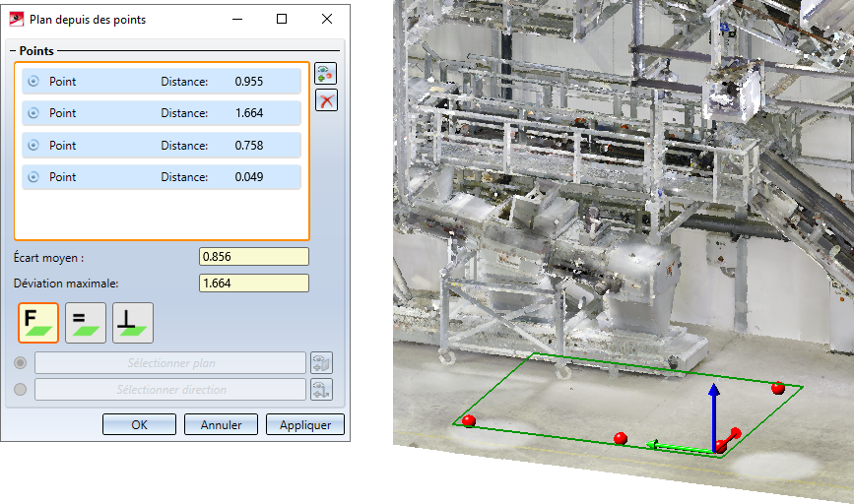Viewport: 854px width, 504px height.
Task: Click the Écart moyen value field
Action: [x=253, y=257]
